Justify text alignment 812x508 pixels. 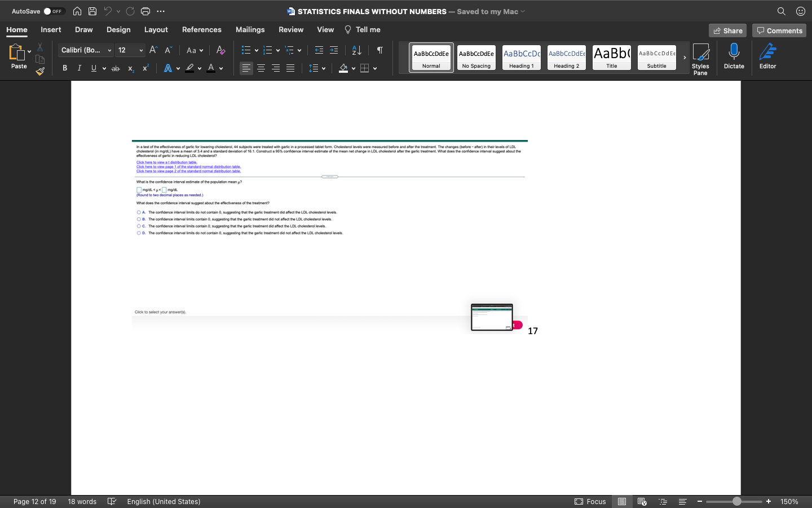tap(290, 68)
